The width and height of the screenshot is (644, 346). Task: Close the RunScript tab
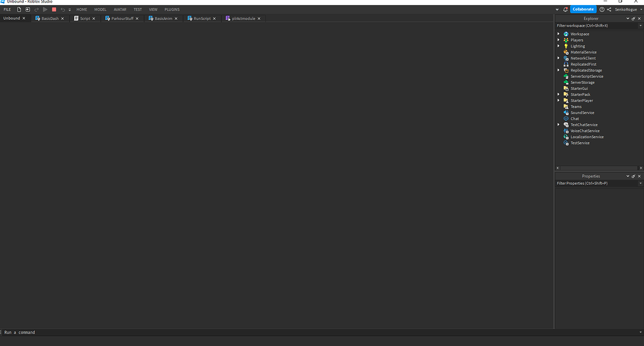(x=215, y=19)
